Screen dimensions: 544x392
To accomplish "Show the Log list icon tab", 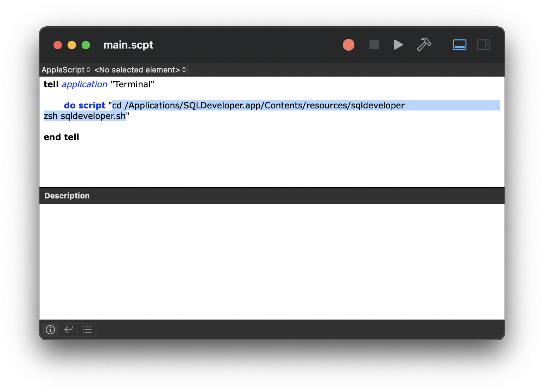I will (87, 330).
